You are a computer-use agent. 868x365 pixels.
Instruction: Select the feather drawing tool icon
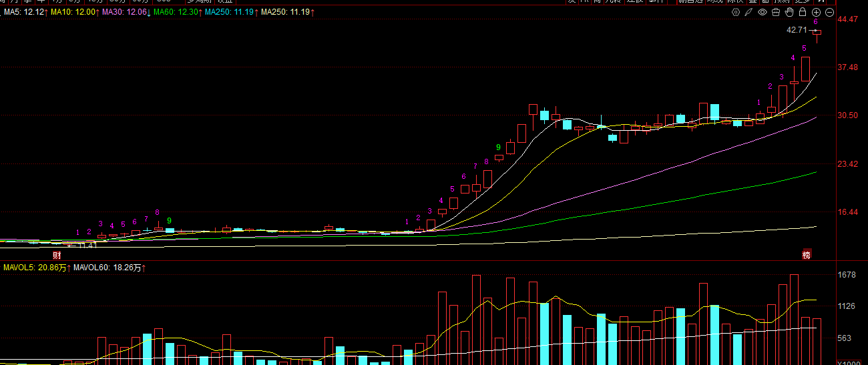pyautogui.click(x=749, y=12)
